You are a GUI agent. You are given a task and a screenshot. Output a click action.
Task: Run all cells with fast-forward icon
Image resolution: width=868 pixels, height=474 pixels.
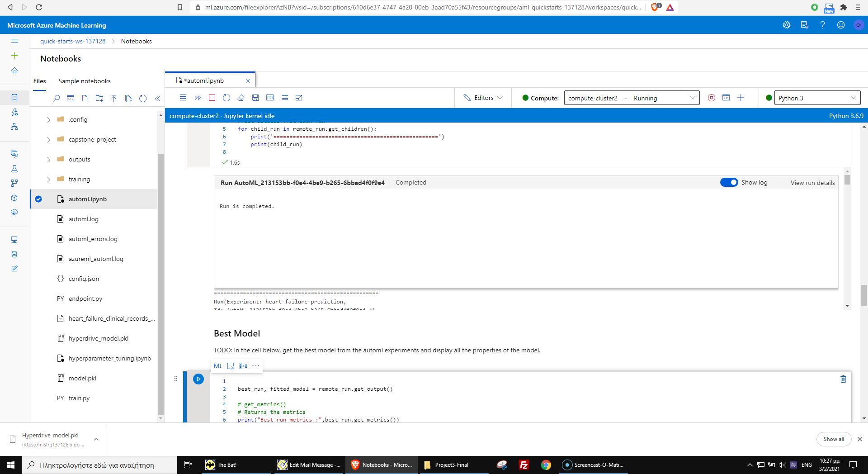point(198,98)
